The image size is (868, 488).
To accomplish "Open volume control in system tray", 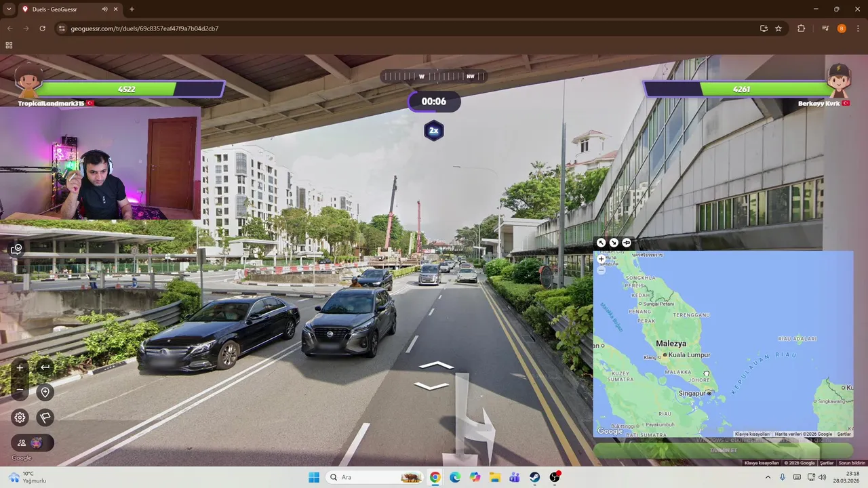I will point(823,477).
